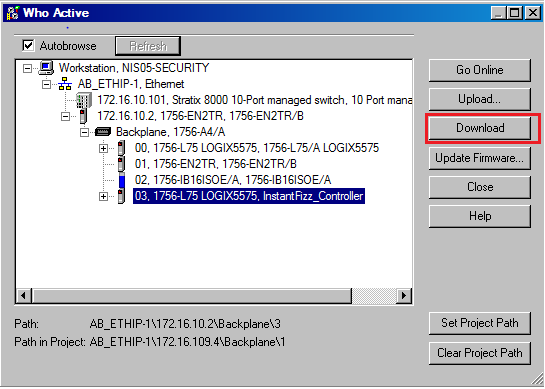The width and height of the screenshot is (545, 389).
Task: Click the Close button
Action: [480, 187]
